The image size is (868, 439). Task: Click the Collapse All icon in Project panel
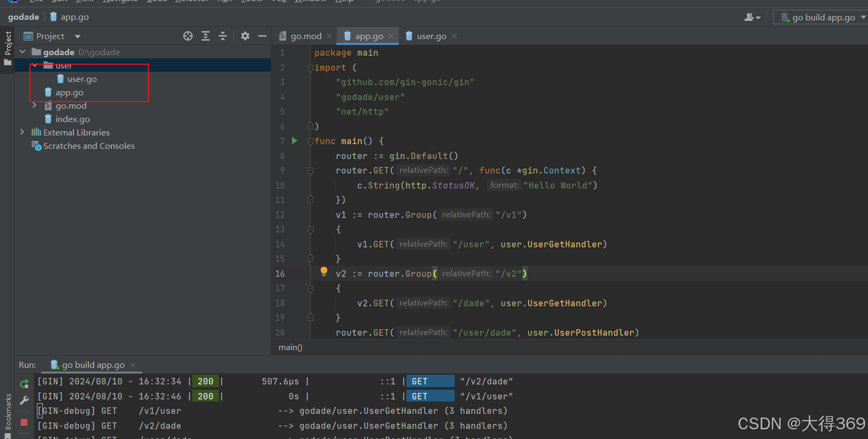point(223,36)
